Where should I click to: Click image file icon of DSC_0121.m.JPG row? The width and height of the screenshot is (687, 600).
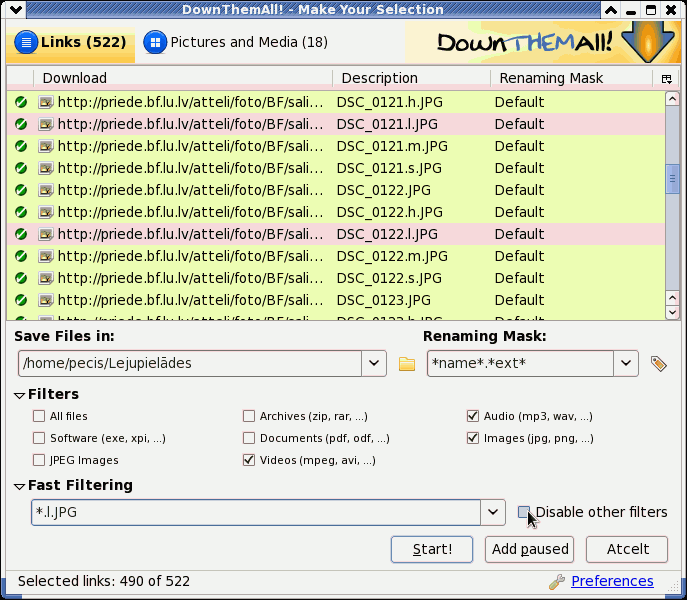pos(46,146)
